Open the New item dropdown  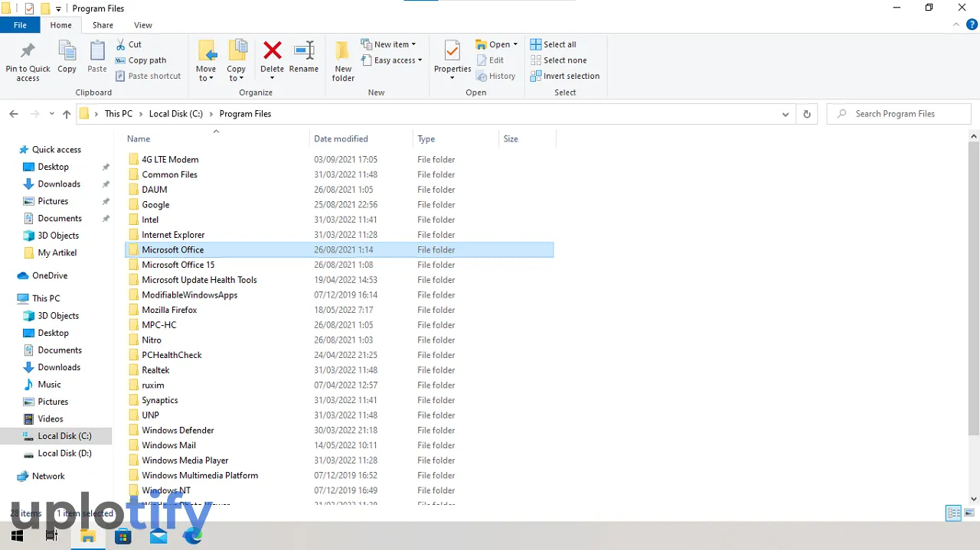click(x=388, y=44)
